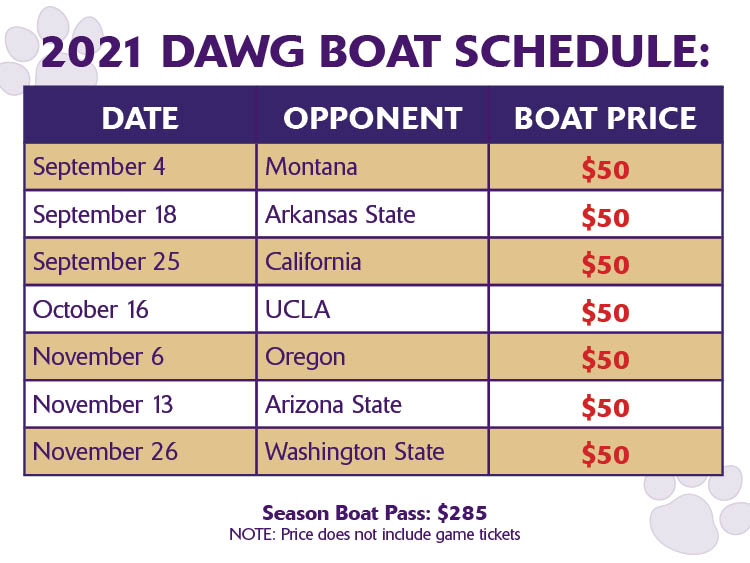The width and height of the screenshot is (750, 563).
Task: Click the Arkansas State opponent cell
Action: click(x=373, y=214)
